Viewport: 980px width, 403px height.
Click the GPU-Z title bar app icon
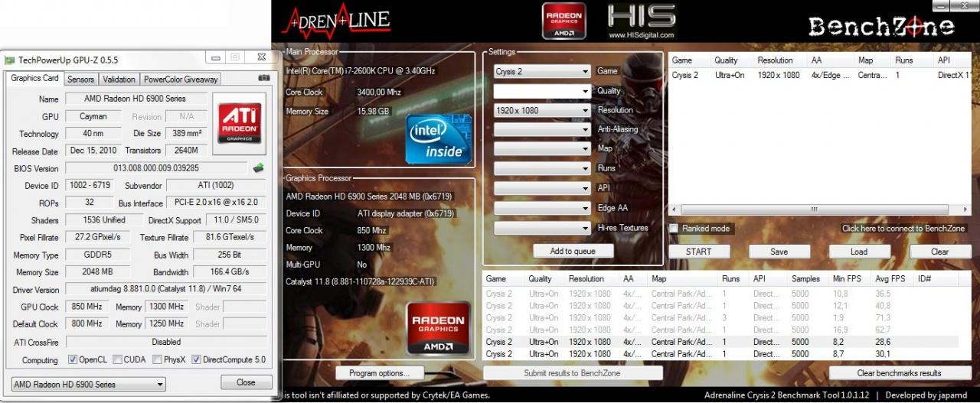tap(9, 60)
